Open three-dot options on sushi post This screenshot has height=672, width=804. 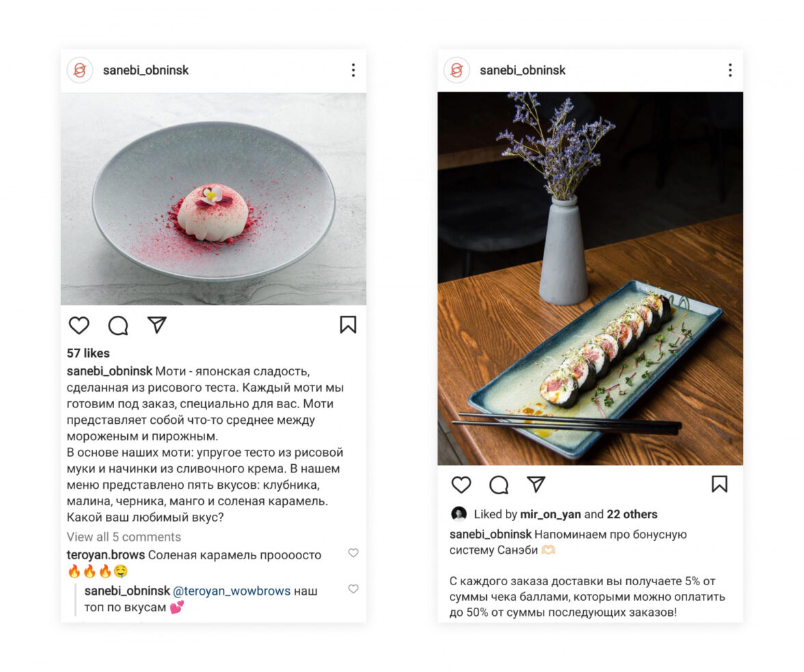click(730, 70)
